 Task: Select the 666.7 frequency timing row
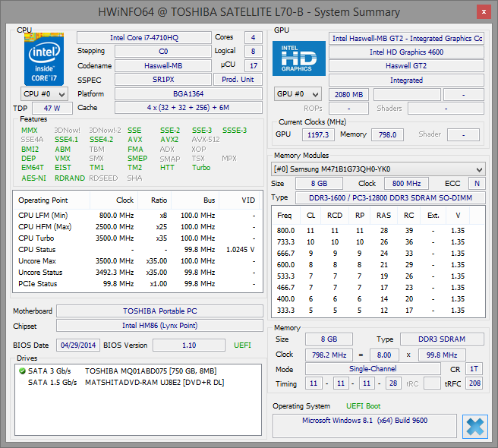click(378, 254)
